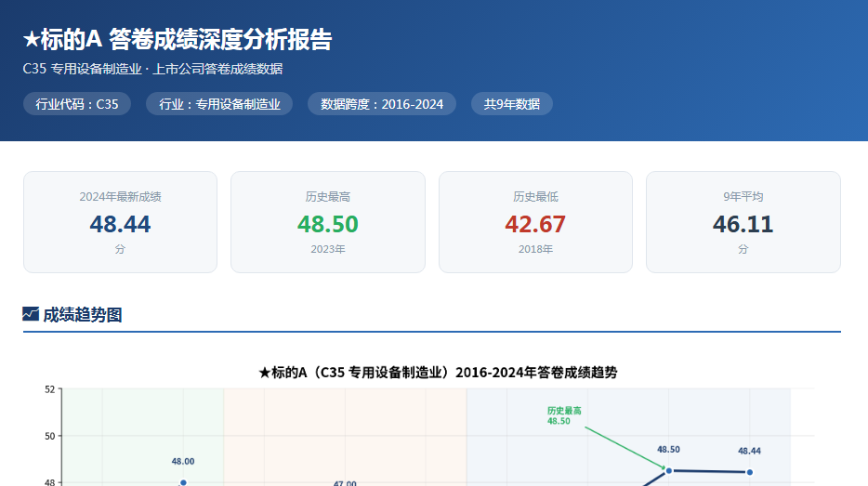
Task: Click the y-axis label 50
Action: [x=50, y=436]
